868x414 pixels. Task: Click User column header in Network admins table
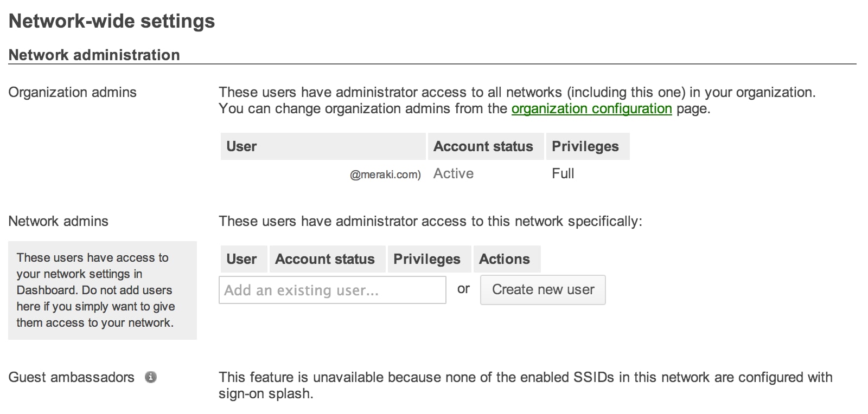(244, 259)
